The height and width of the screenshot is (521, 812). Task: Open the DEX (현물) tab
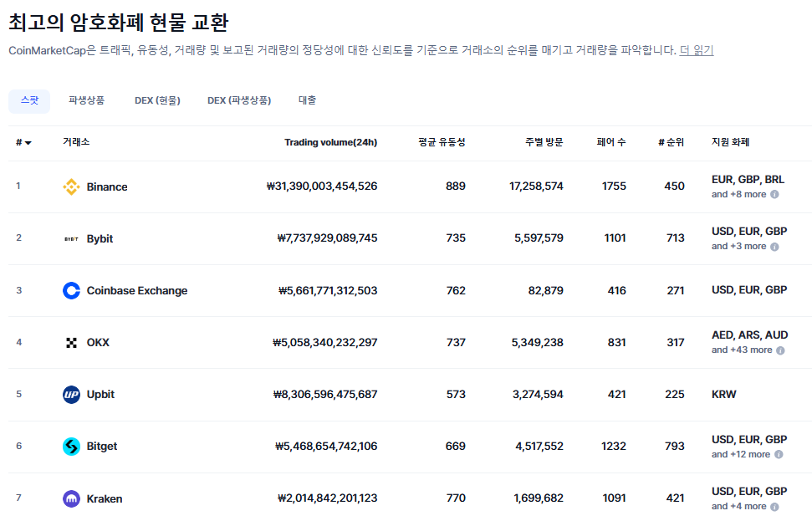tap(157, 100)
